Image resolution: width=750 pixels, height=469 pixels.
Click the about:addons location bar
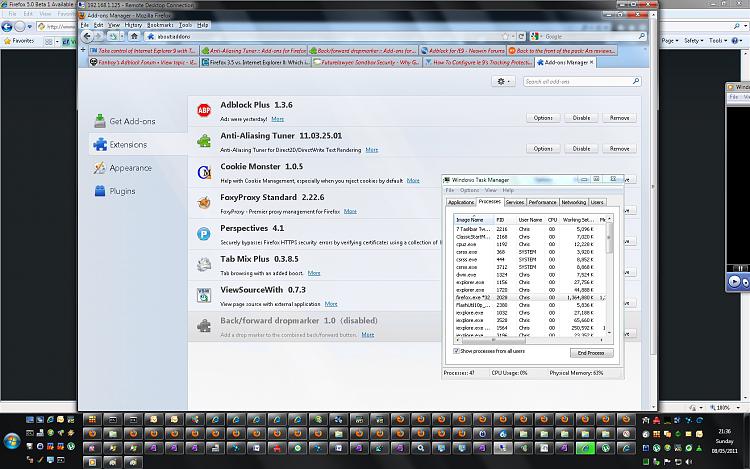tap(325, 36)
